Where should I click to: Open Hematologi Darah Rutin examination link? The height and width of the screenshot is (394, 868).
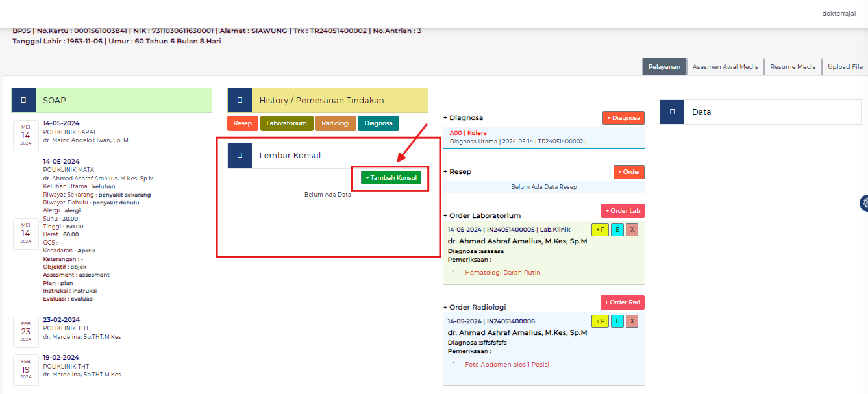pyautogui.click(x=502, y=273)
